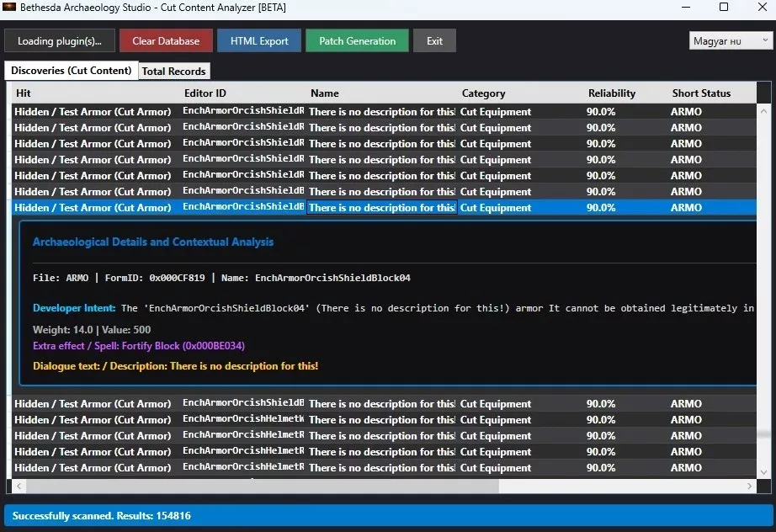Screen dimensions: 776x532
Task: Start Patch Generation with green button
Action: coord(358,41)
